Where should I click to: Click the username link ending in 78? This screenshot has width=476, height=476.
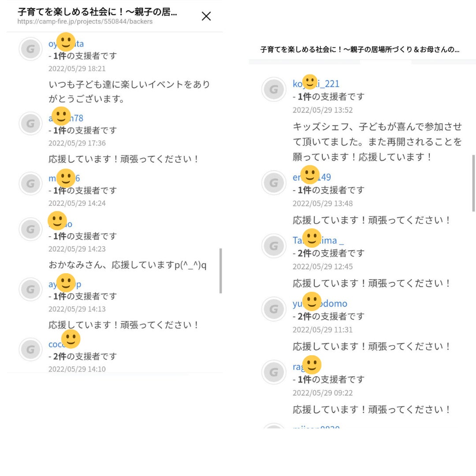[x=78, y=118]
